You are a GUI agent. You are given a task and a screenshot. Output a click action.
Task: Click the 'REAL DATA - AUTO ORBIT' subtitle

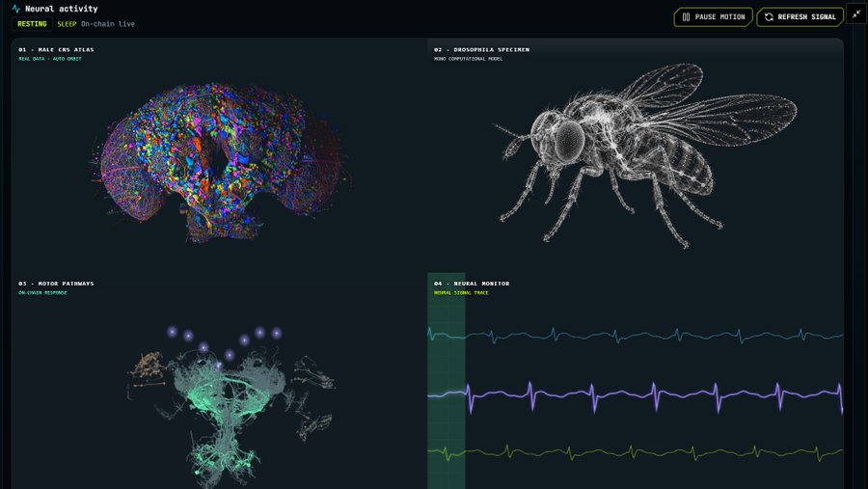pyautogui.click(x=50, y=59)
